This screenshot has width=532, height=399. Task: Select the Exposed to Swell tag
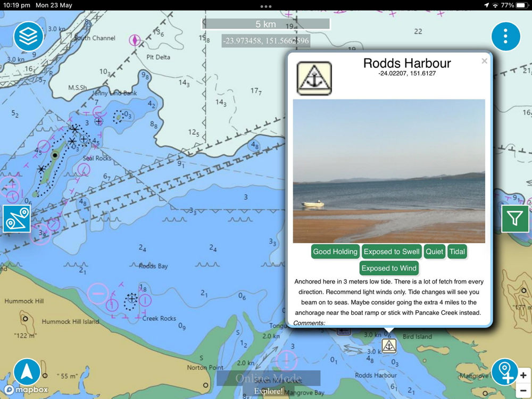392,252
